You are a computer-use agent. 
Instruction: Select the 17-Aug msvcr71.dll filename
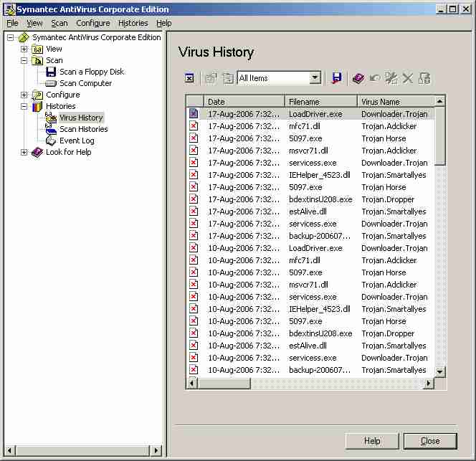(x=308, y=151)
